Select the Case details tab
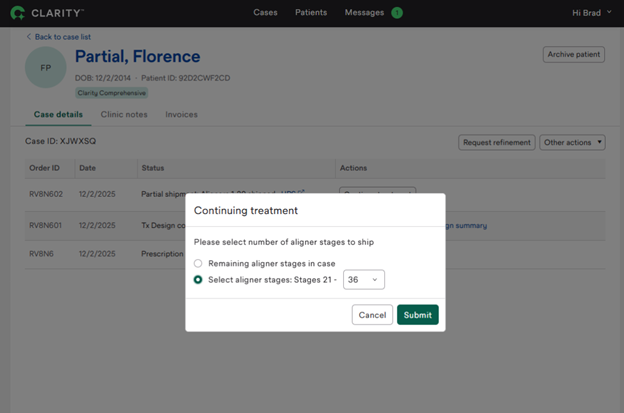This screenshot has height=413, width=624. (x=58, y=115)
